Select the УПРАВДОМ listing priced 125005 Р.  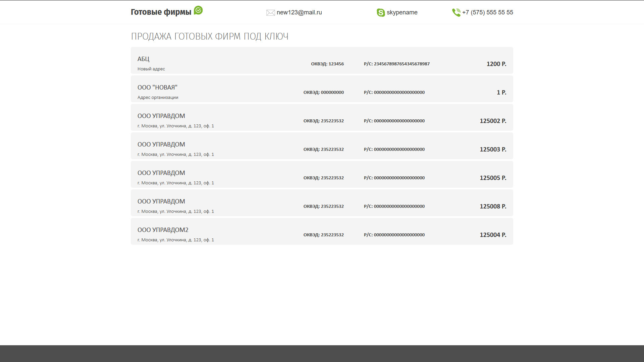coord(161,173)
